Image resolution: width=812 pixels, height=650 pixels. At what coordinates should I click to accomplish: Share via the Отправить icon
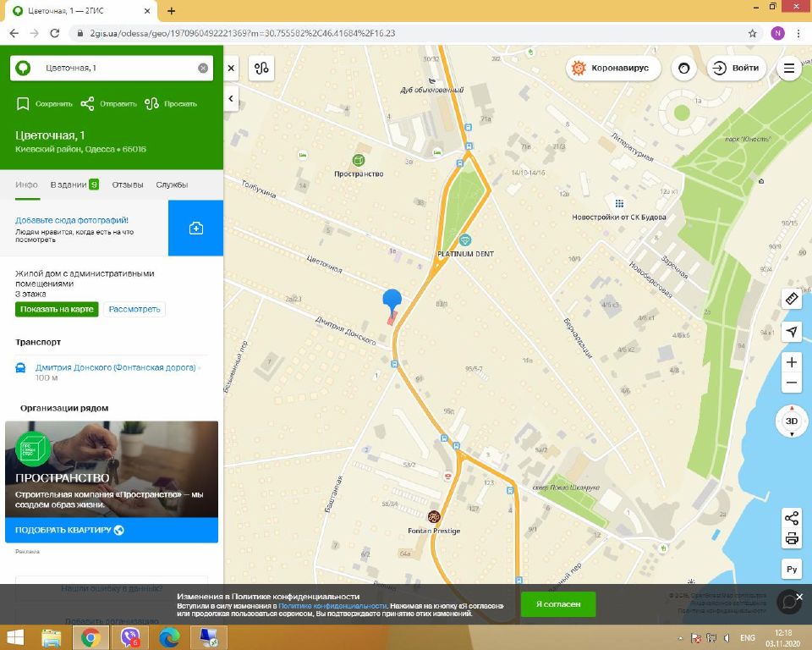tap(87, 103)
